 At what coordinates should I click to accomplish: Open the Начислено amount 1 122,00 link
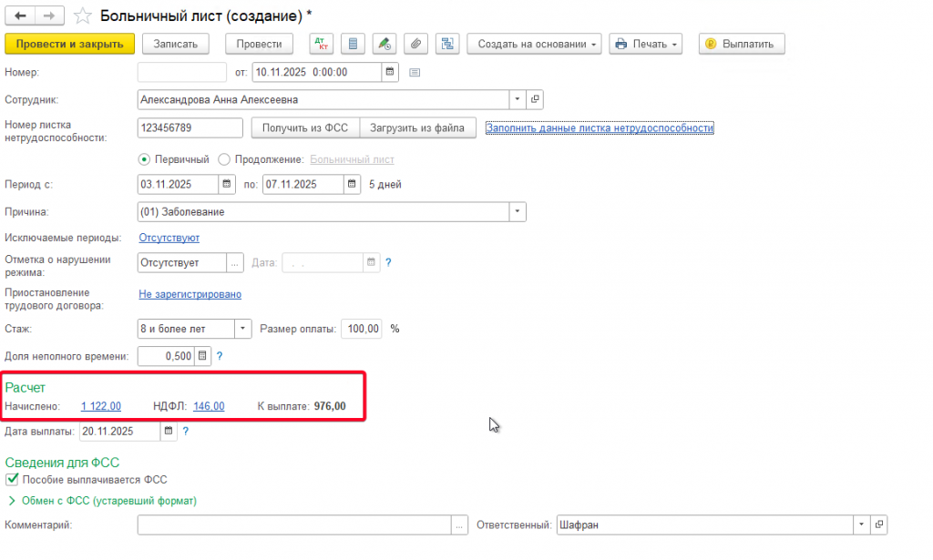tap(101, 406)
